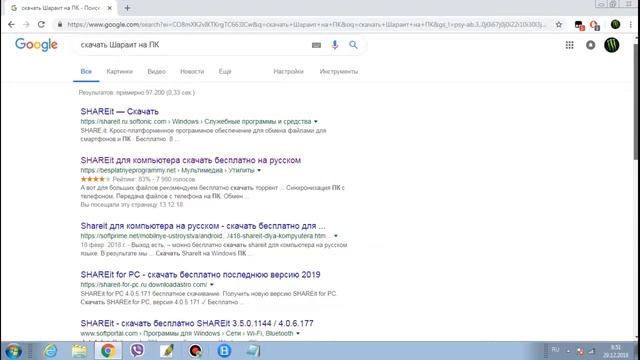640x360 pixels.
Task: Expand dropdown arrow beside besplatnyeprogrammy.net URL
Action: pos(259,170)
